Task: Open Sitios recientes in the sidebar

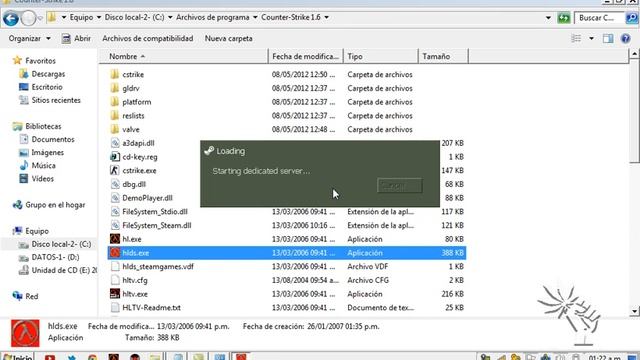Action: coord(56,100)
